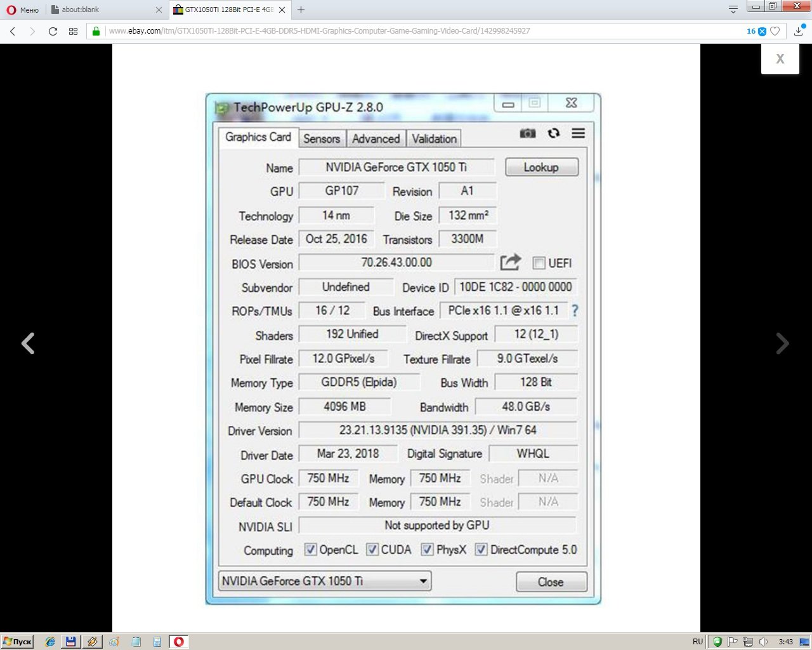This screenshot has width=812, height=650.
Task: Click the floppy disk save icon in taskbar
Action: coord(70,642)
